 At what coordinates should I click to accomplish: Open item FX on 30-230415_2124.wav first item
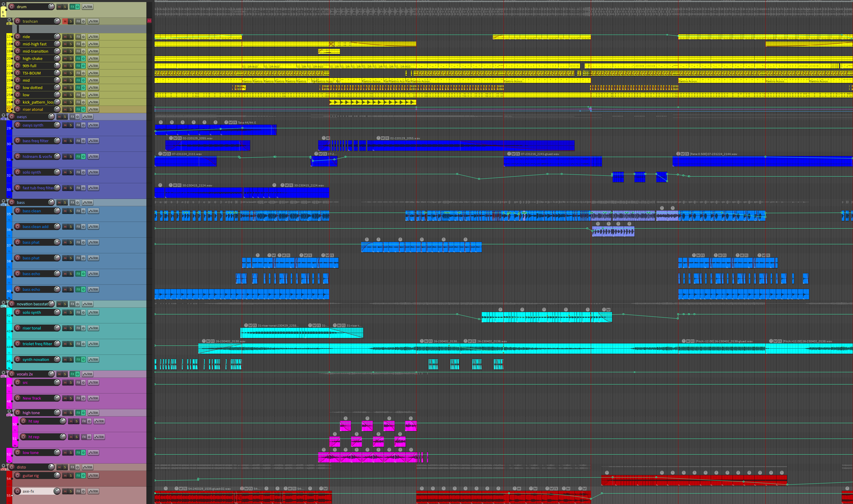[179, 186]
